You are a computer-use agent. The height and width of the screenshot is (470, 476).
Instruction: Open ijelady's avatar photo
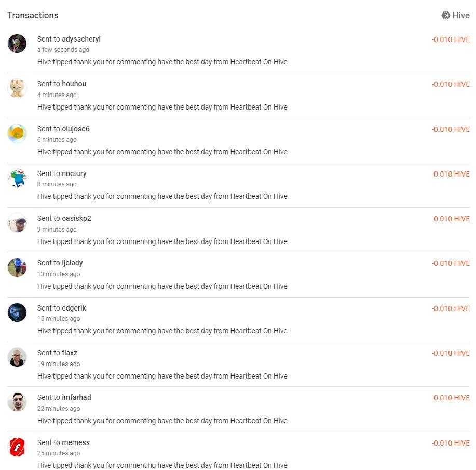point(17,267)
